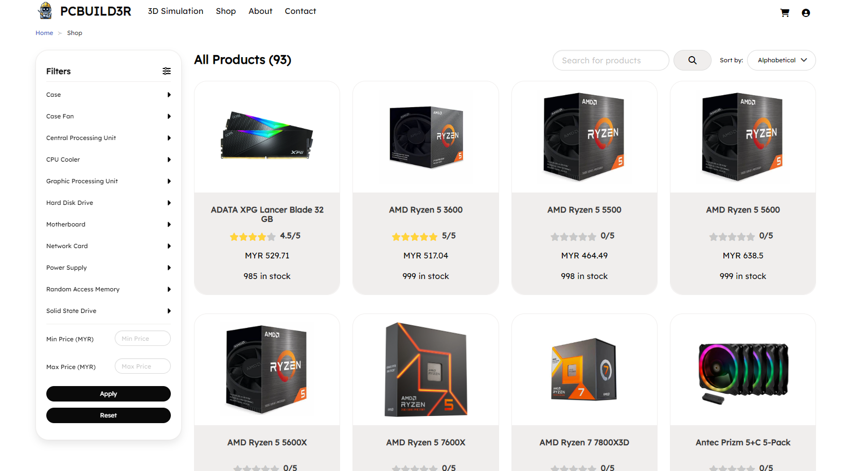Expand the Graphic Processing Unit filter
Image resolution: width=868 pixels, height=471 pixels.
(108, 181)
